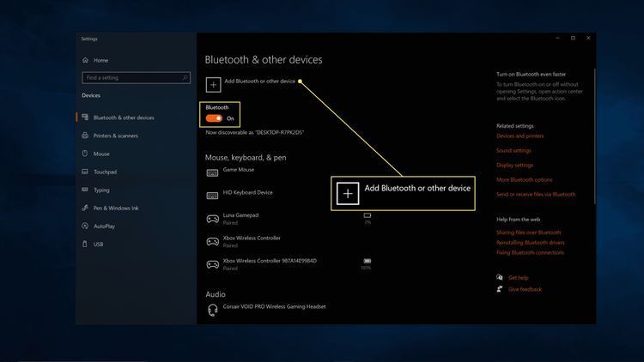Screen dimensions: 644x362
Task: Click the Luna Gamepad controller icon
Action: [212, 219]
